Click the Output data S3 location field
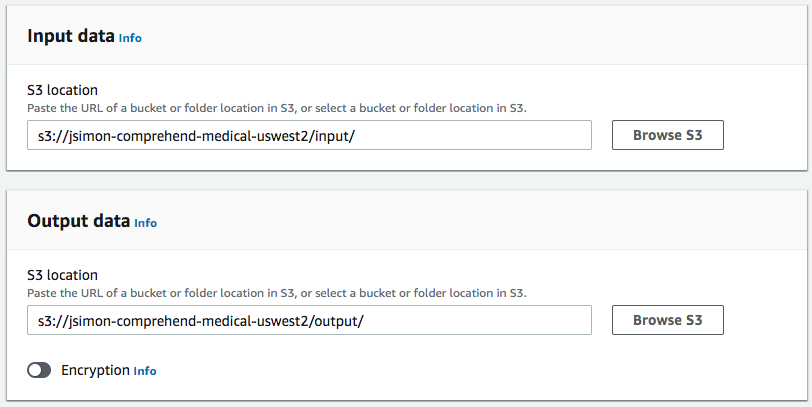 point(309,320)
